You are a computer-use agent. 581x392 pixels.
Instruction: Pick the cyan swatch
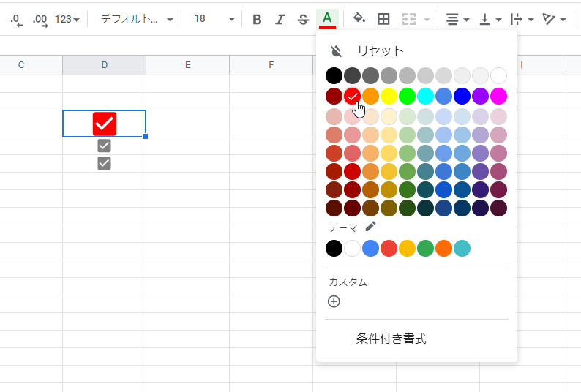tap(425, 97)
